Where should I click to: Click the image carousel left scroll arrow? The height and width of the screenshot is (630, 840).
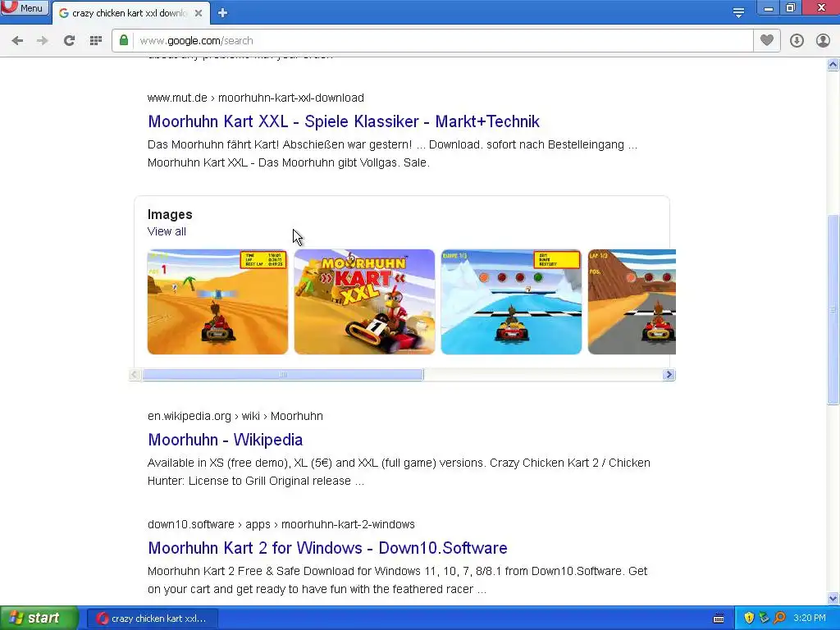click(135, 375)
